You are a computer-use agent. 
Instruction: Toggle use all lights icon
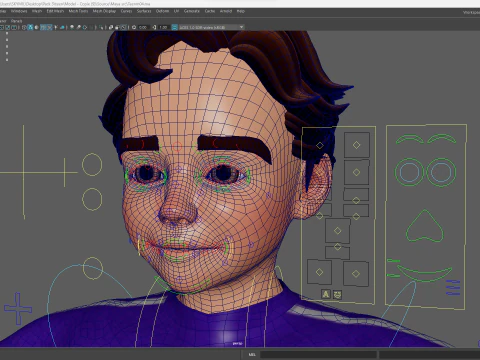coord(56,27)
